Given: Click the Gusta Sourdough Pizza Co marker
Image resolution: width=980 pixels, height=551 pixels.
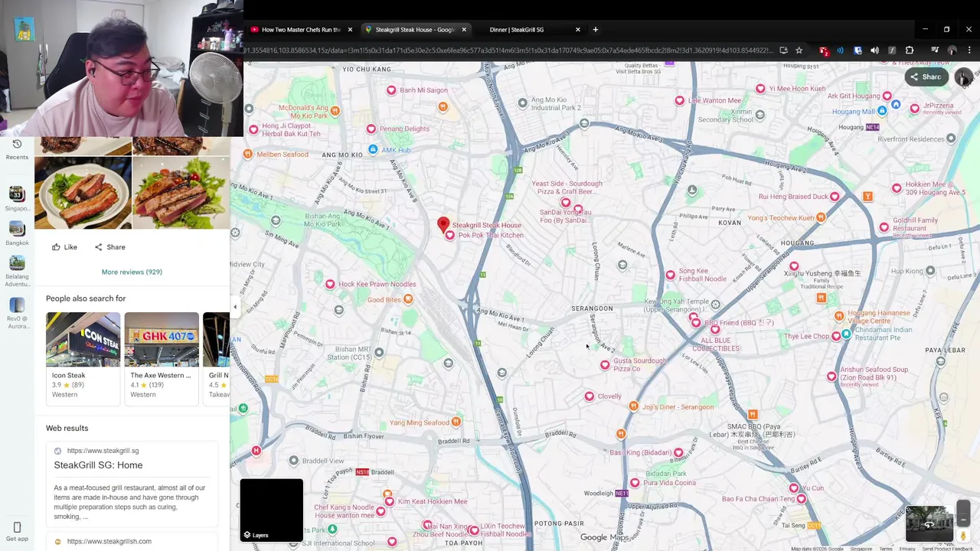Looking at the screenshot, I should tap(605, 365).
